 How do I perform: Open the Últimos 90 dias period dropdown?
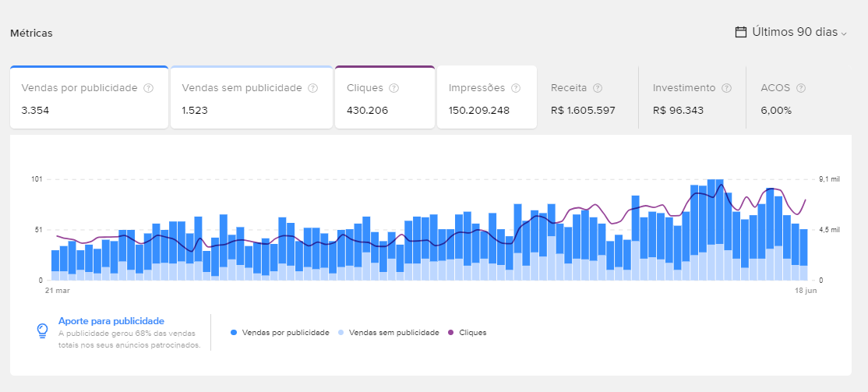tap(794, 32)
